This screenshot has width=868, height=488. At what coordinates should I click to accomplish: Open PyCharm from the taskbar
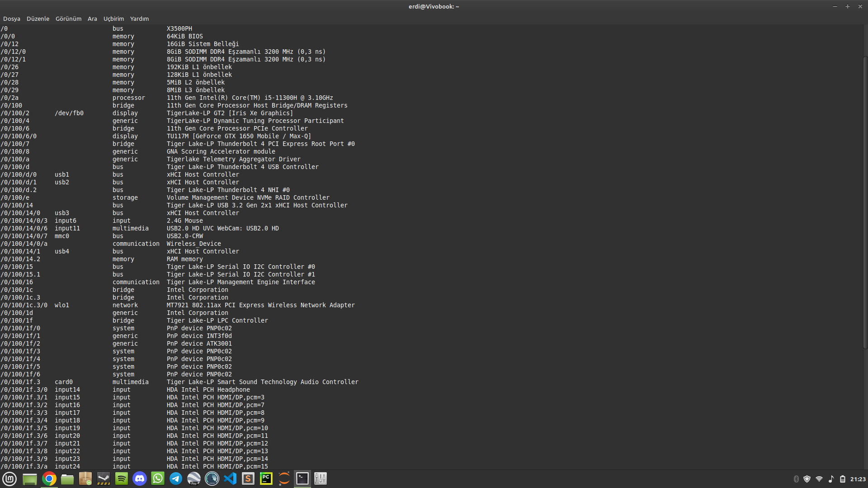[x=266, y=479]
